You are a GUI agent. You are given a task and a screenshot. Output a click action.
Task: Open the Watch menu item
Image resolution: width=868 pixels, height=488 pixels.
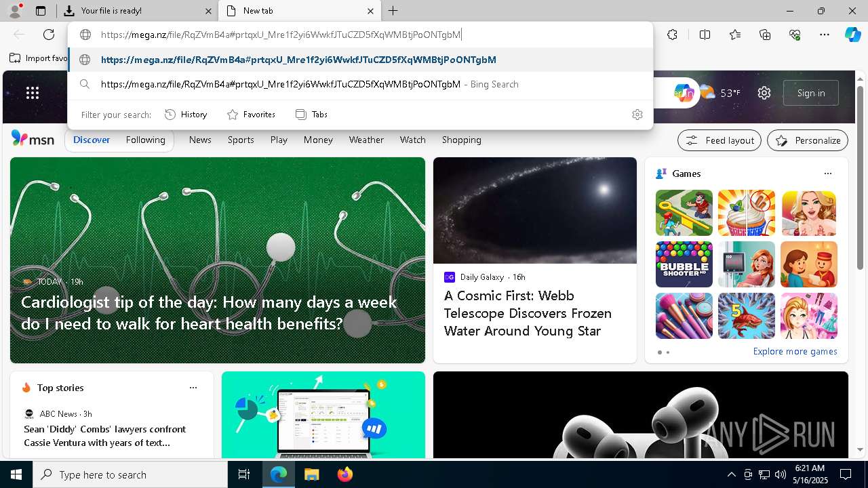click(412, 140)
